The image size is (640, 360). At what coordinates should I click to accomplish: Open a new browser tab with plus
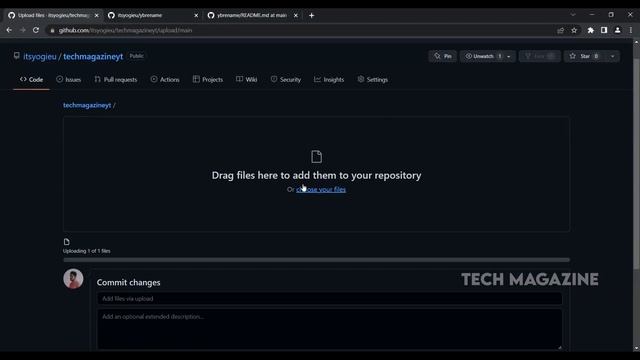[311, 16]
